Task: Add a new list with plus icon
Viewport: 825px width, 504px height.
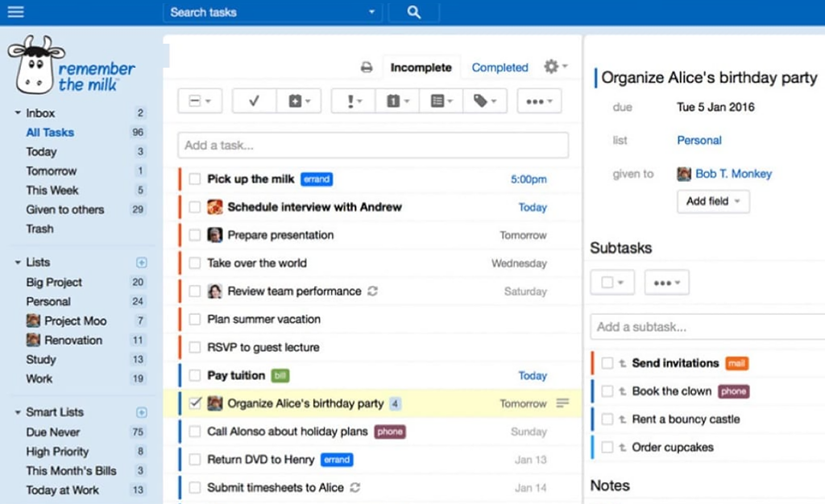Action: click(x=142, y=262)
